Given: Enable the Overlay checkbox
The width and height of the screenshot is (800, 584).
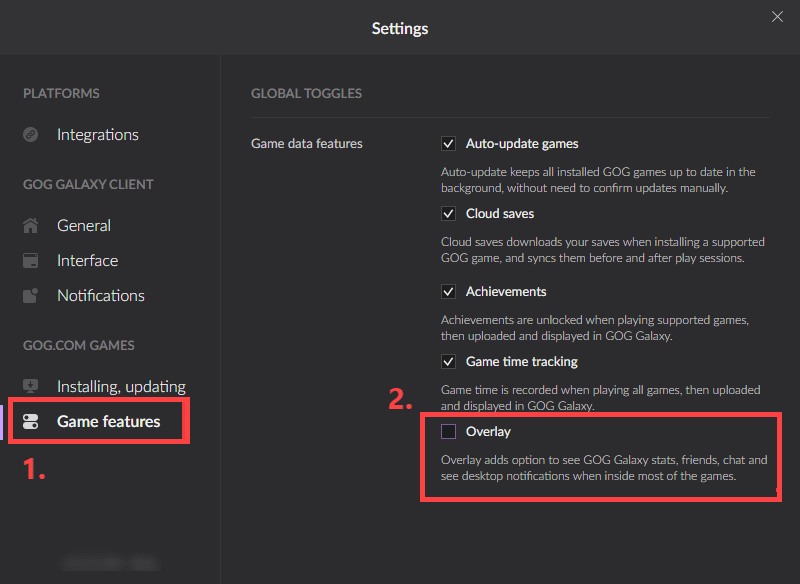Looking at the screenshot, I should (448, 431).
